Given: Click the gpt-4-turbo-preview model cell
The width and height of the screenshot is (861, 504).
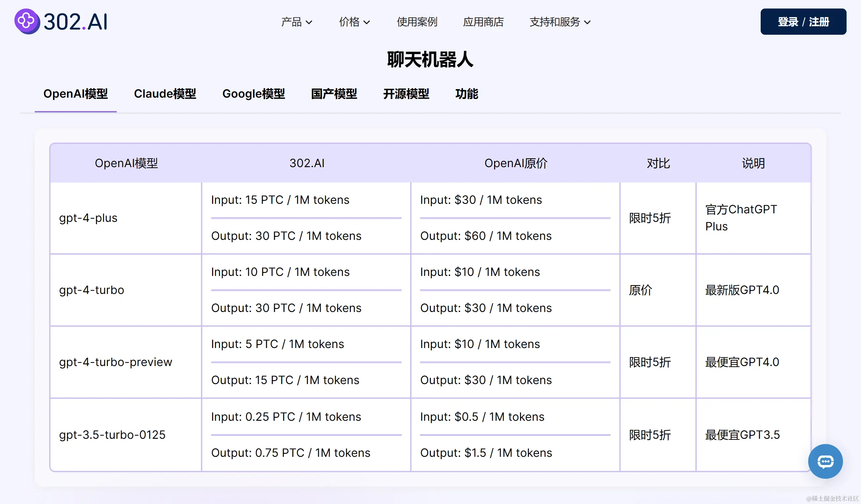Looking at the screenshot, I should (115, 362).
